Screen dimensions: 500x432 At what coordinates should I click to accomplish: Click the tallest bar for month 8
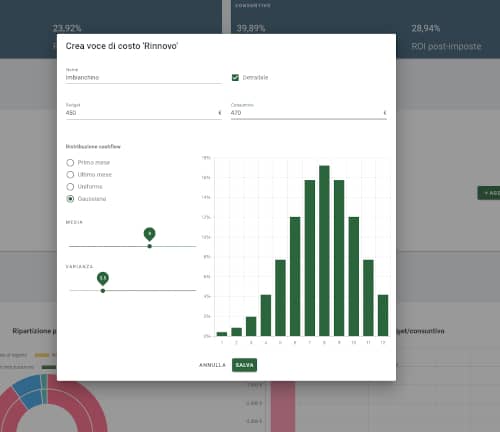[324, 251]
